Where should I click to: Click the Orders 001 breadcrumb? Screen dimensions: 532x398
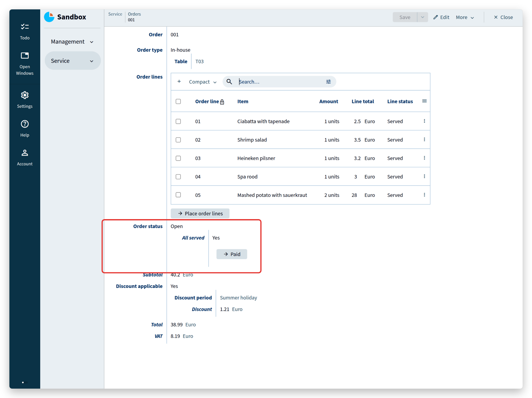tap(134, 17)
